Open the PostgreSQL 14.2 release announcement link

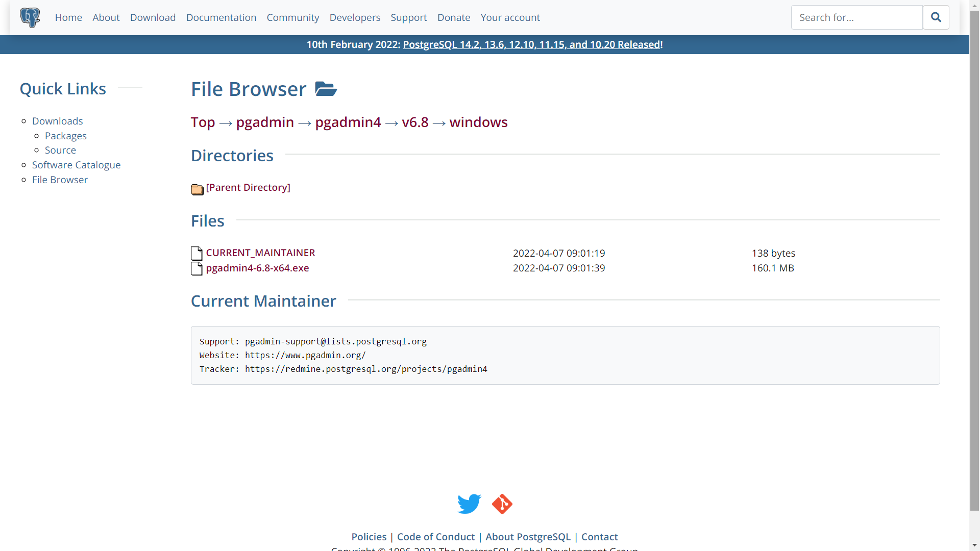[532, 44]
